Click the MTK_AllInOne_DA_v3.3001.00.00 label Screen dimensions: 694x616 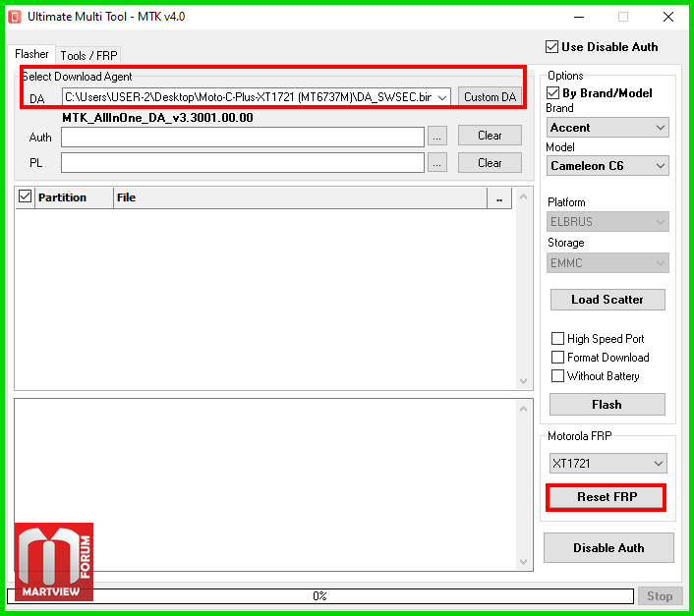pyautogui.click(x=157, y=118)
